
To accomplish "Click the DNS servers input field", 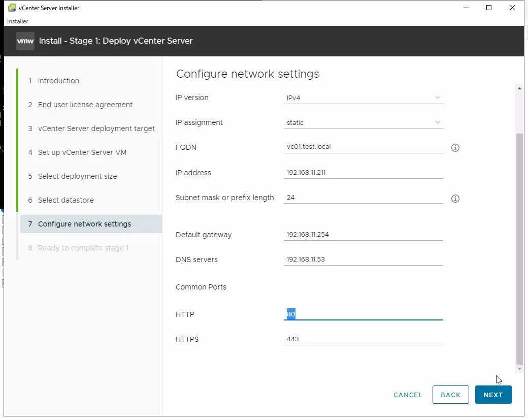I will pyautogui.click(x=363, y=260).
